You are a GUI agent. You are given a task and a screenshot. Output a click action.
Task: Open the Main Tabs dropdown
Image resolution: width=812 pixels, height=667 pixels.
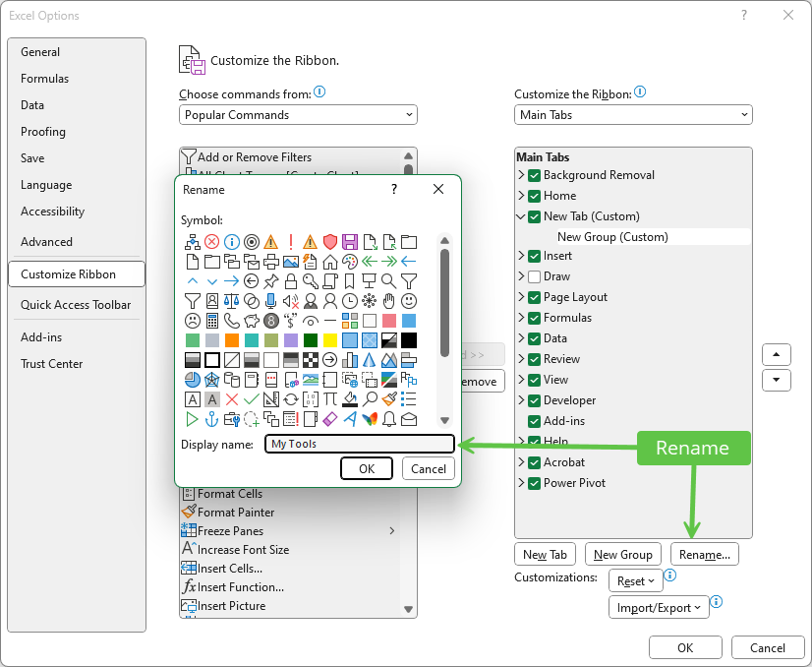coord(633,115)
